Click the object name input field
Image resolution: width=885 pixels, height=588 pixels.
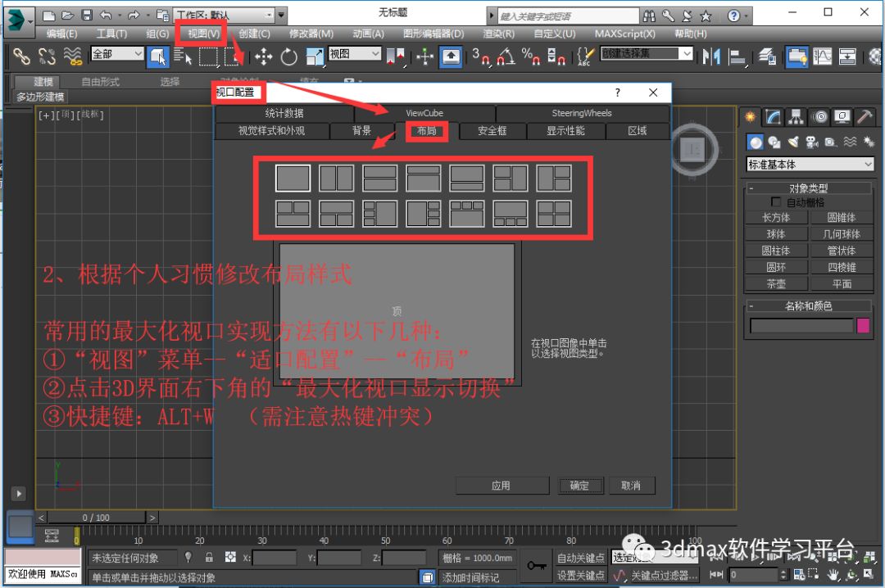click(801, 326)
